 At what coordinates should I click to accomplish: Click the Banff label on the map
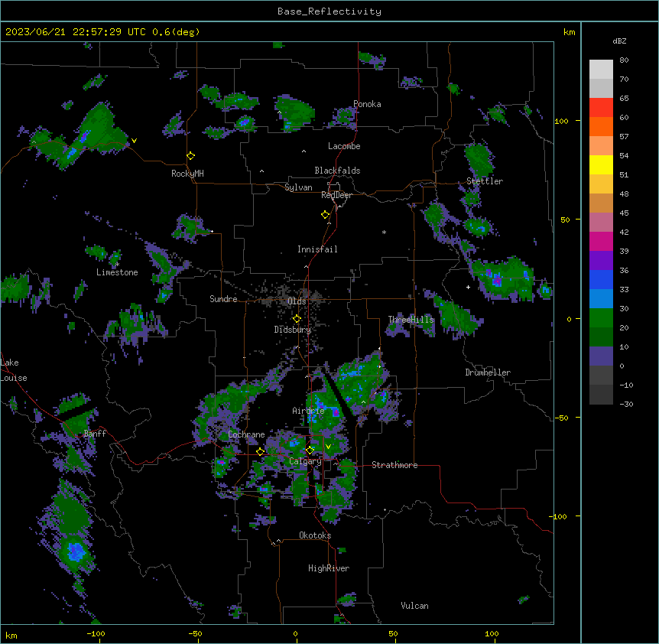[x=95, y=434]
